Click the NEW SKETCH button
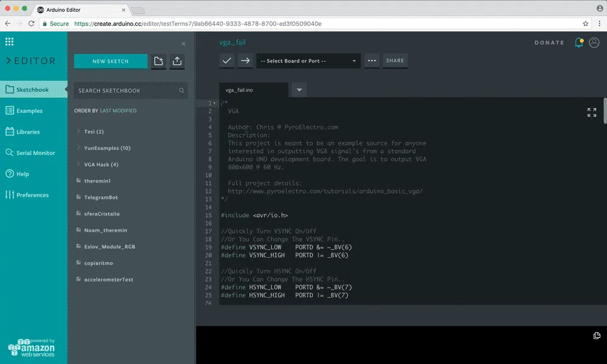The image size is (607, 364). 110,61
